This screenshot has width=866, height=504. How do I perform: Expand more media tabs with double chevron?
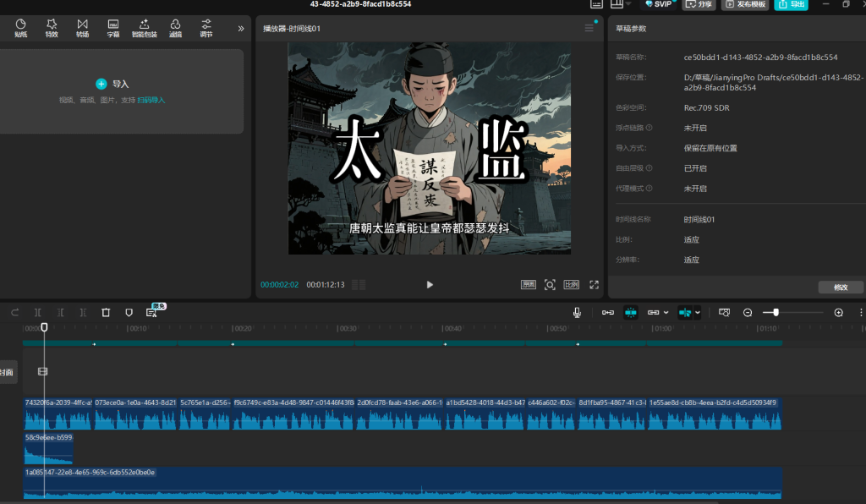pos(241,29)
